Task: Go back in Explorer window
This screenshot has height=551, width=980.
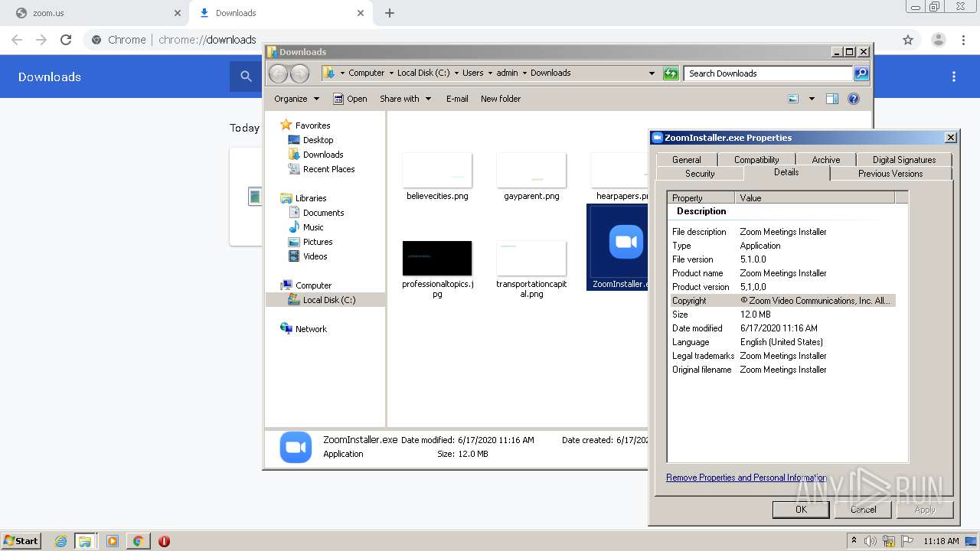Action: 278,73
